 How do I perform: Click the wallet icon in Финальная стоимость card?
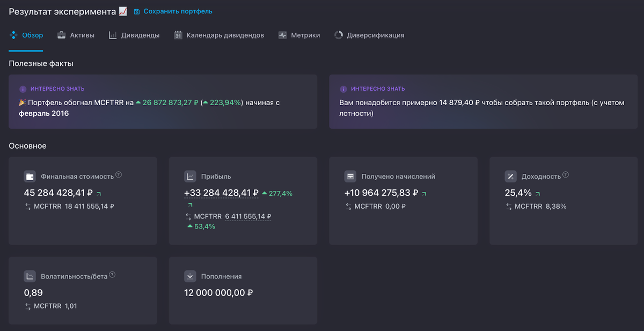click(x=30, y=176)
